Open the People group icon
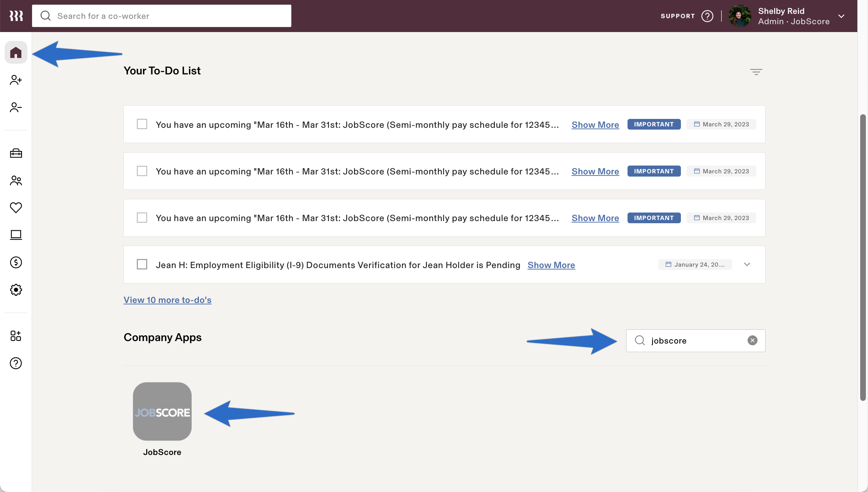The height and width of the screenshot is (492, 868). click(16, 180)
